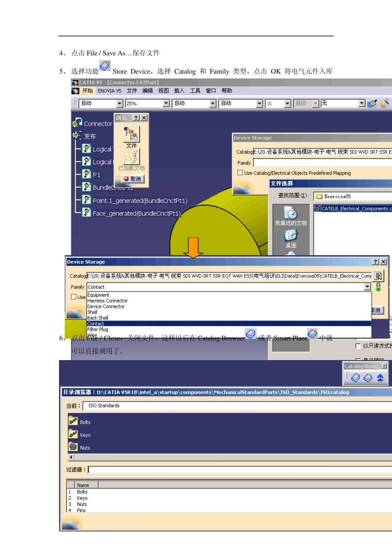The height and width of the screenshot is (555, 392).
Task: Open the Bolts folder icon in catalog
Action: pyautogui.click(x=73, y=421)
